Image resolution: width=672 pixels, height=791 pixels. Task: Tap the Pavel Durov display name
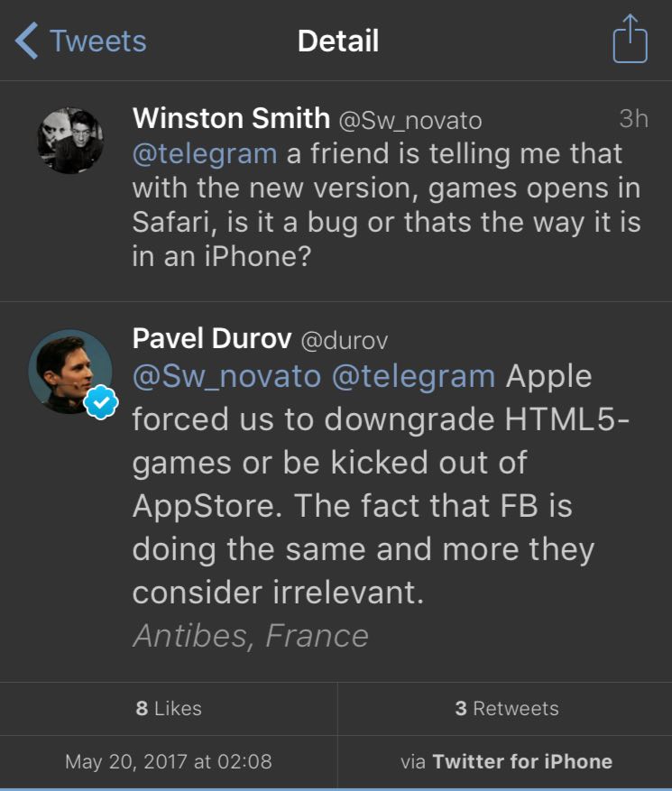pos(212,339)
